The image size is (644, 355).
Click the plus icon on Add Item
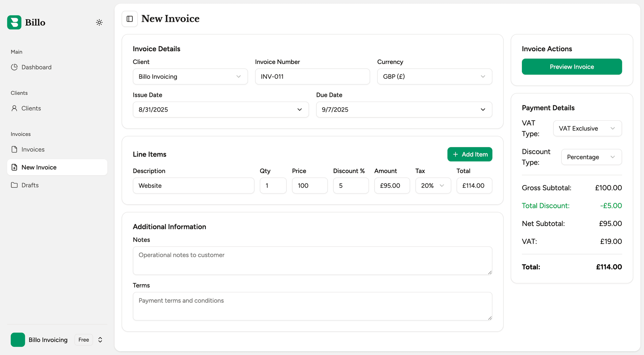coord(455,154)
